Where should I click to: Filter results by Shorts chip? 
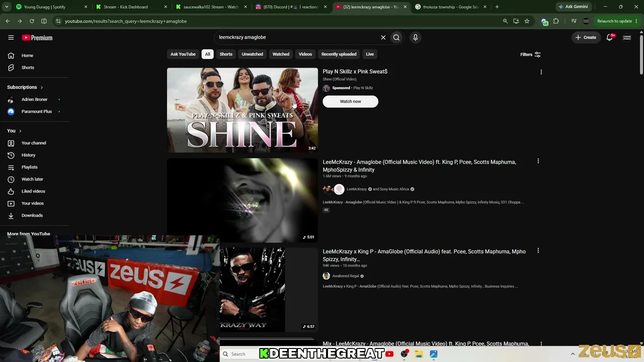click(226, 54)
